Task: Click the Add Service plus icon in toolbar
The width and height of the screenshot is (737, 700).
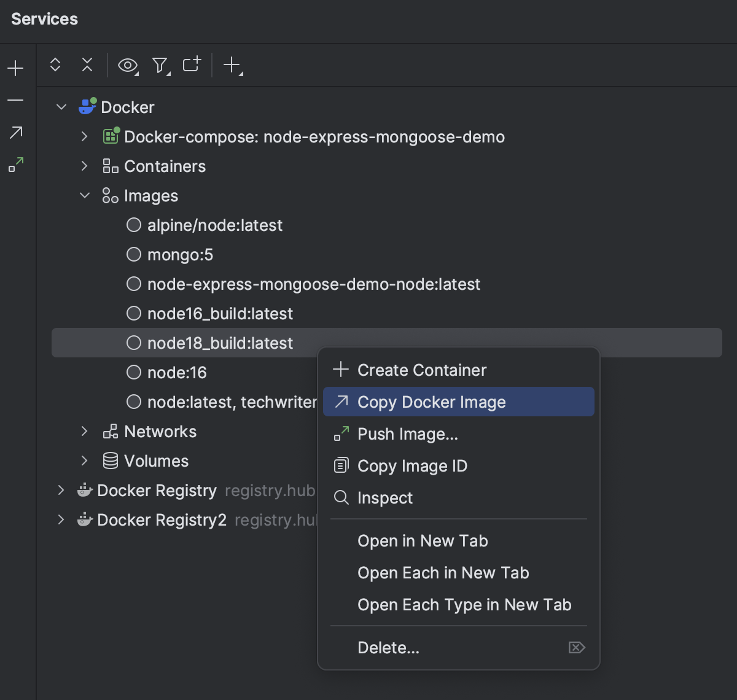Action: pos(231,64)
